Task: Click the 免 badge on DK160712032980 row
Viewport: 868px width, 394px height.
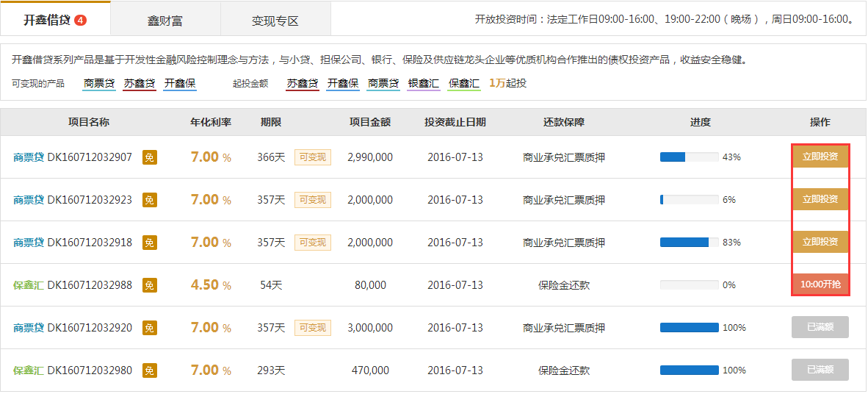Action: (x=149, y=370)
